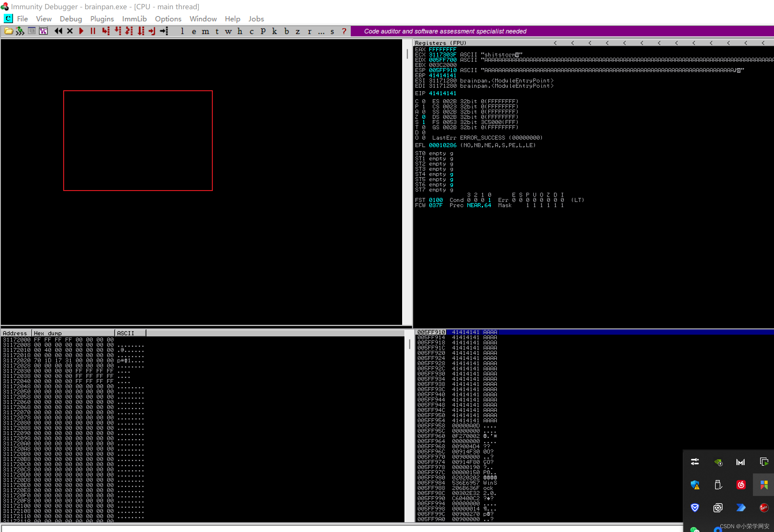Image resolution: width=774 pixels, height=532 pixels.
Task: Open the File menu
Action: pos(22,19)
